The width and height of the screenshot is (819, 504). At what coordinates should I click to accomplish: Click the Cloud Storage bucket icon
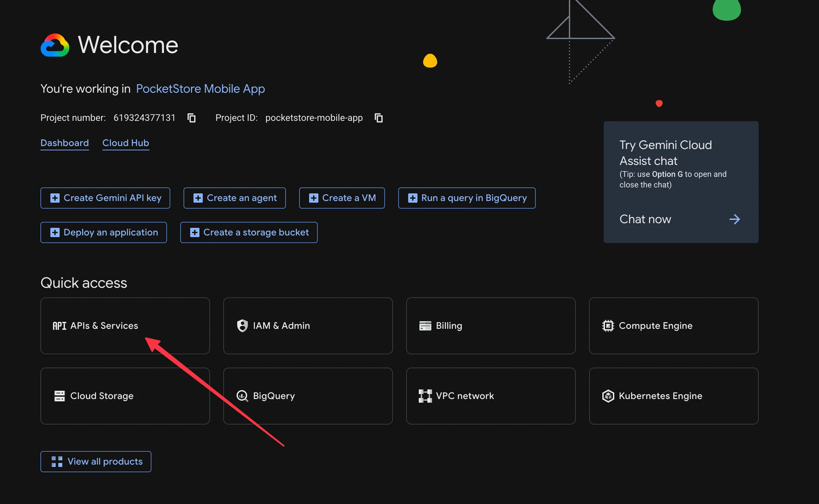tap(59, 396)
